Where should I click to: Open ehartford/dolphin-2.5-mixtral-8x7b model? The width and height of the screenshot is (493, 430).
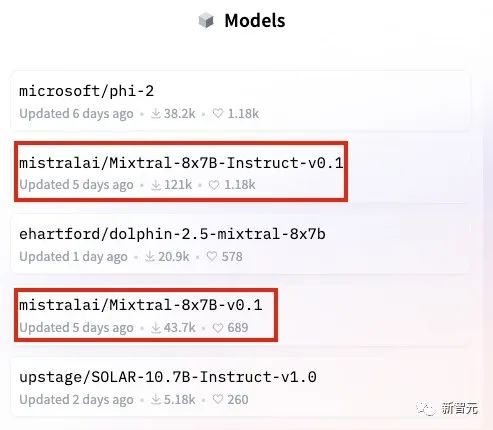pos(172,234)
